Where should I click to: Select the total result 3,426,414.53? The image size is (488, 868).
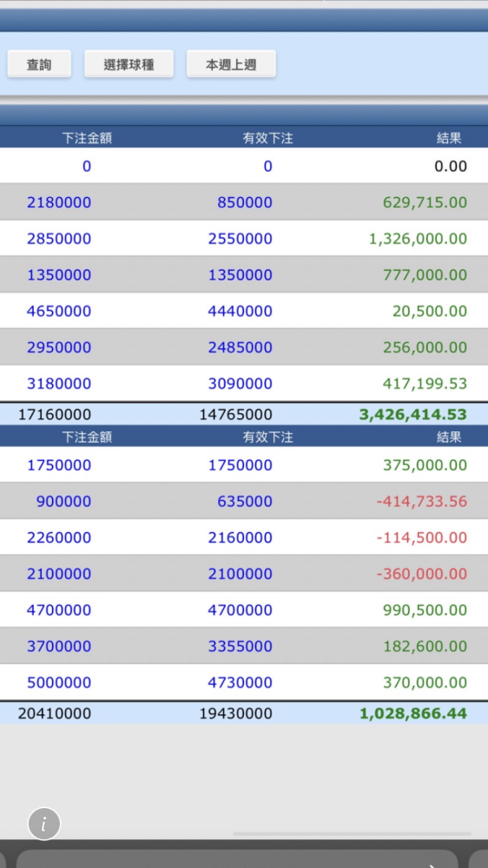[x=412, y=414]
